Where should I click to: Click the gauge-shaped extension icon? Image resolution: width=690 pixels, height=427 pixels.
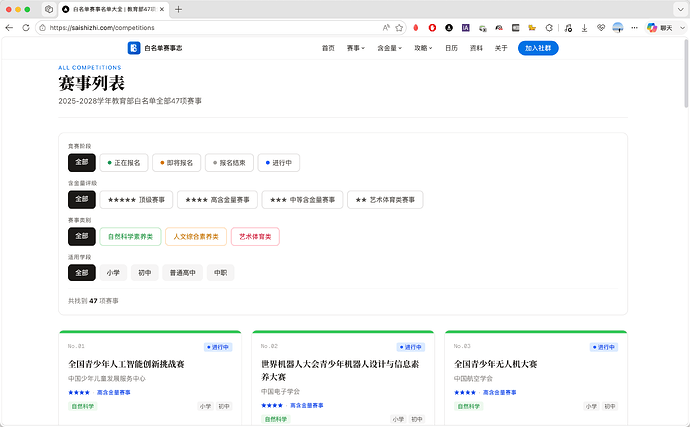(x=499, y=28)
